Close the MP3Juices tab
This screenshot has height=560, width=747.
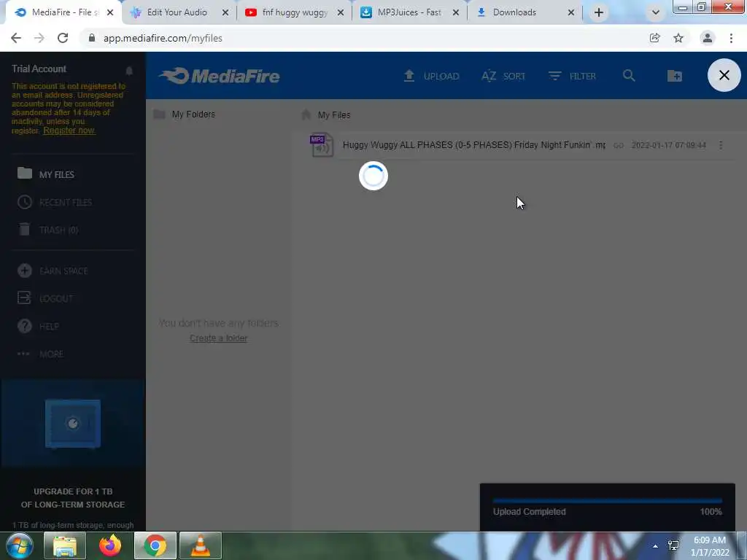coord(456,13)
